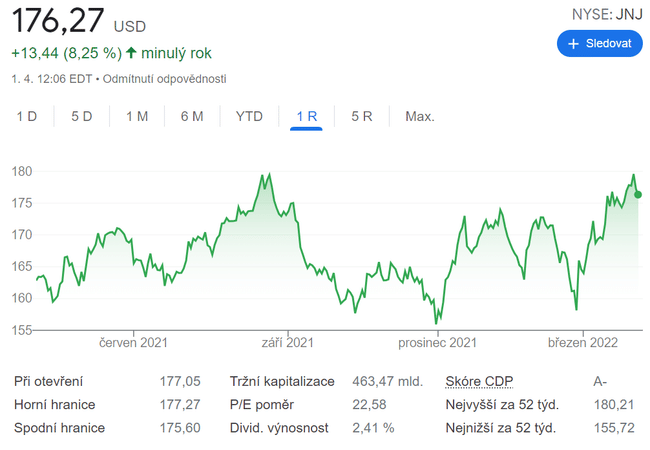The height and width of the screenshot is (450, 650).
Task: Show the Max. time range
Action: 419,116
